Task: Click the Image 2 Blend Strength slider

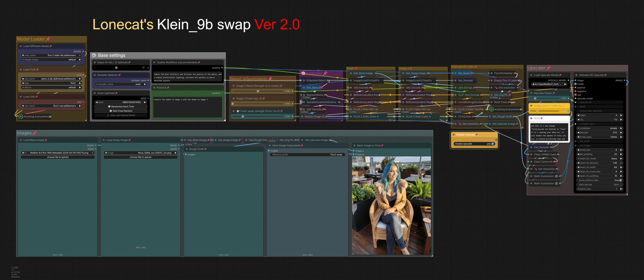Action: 258,91
